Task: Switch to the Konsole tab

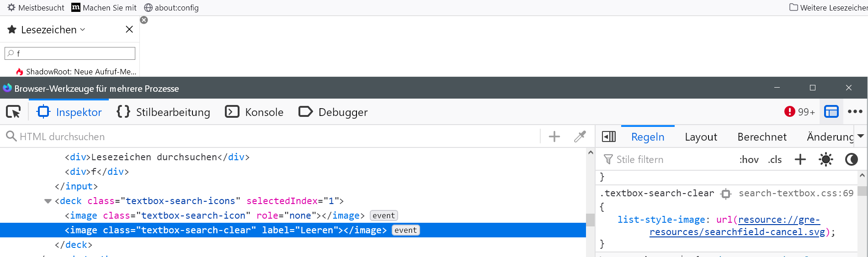Action: click(x=255, y=112)
